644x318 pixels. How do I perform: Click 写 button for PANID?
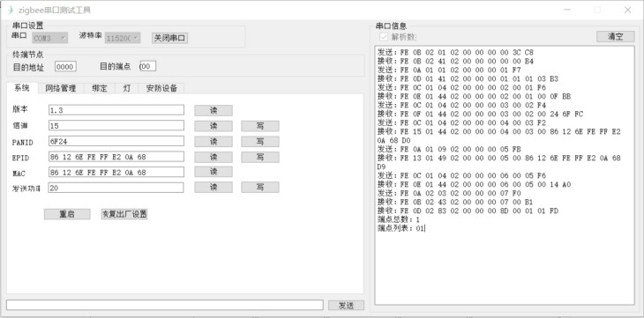pos(260,142)
